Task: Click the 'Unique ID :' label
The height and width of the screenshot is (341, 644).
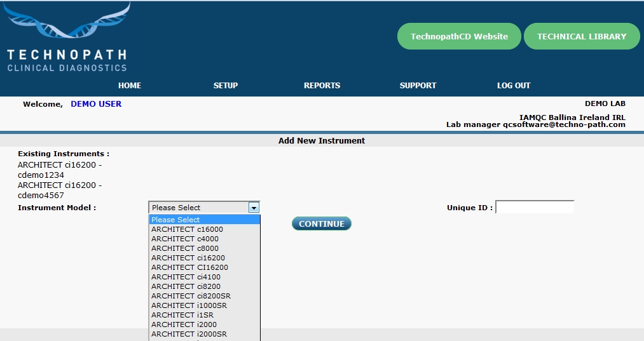Action: pos(469,208)
